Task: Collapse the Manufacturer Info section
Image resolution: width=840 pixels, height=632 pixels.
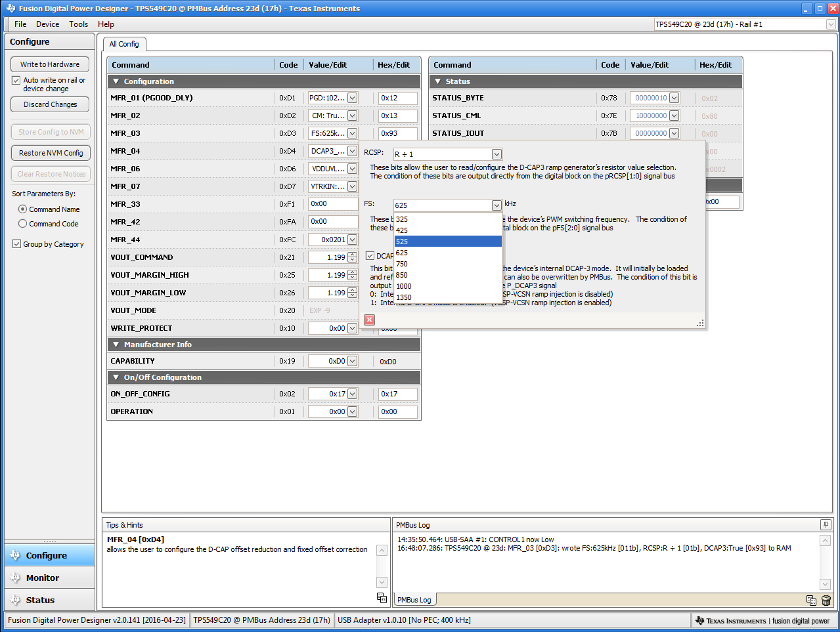Action: (x=116, y=345)
